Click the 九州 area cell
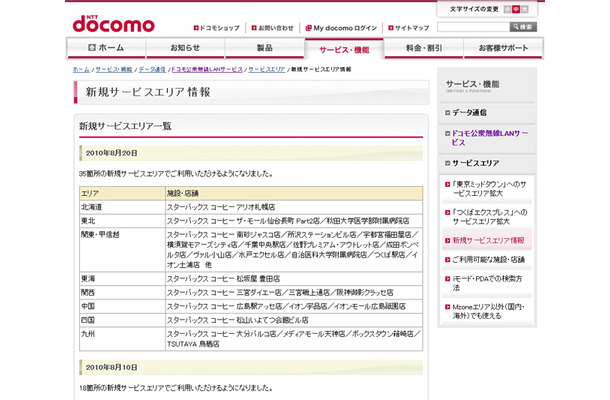Viewport: 610px width, 400px height. (x=123, y=339)
